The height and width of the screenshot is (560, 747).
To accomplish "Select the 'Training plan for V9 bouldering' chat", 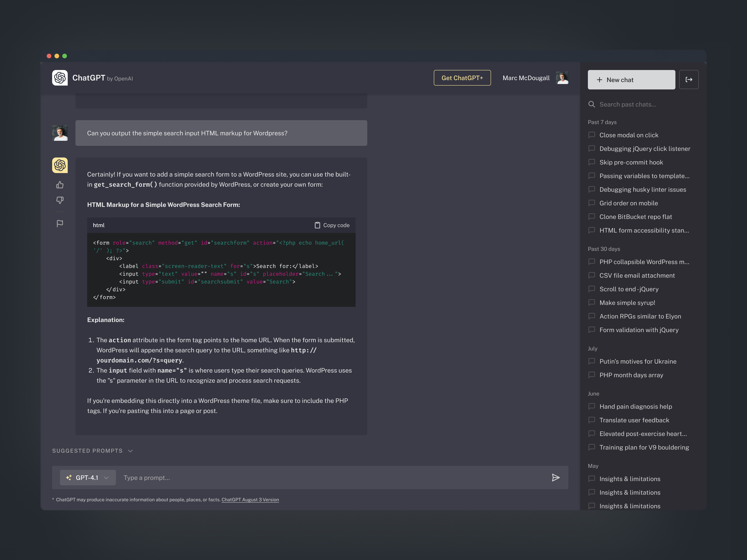I will pos(644,447).
